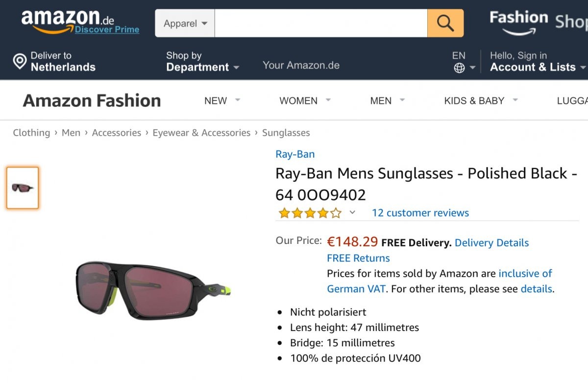Go to Sunglasses breadcrumb category

tap(286, 133)
